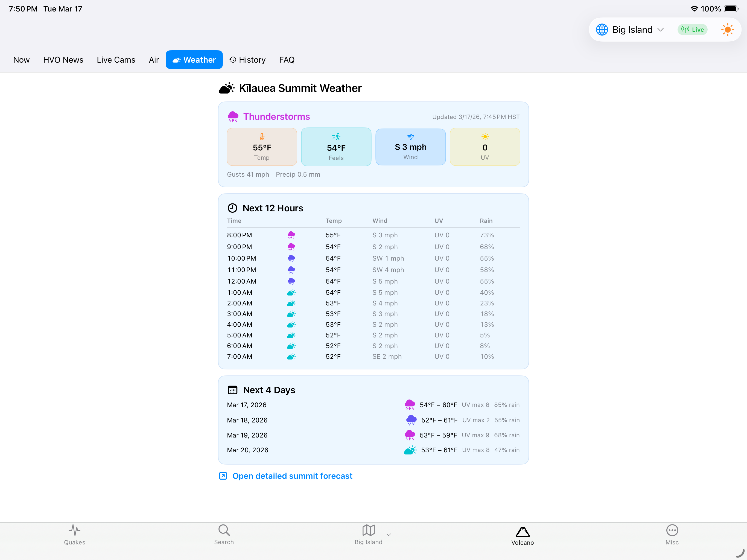The image size is (747, 560).
Task: Click the globe icon next to Big Island
Action: (x=602, y=30)
